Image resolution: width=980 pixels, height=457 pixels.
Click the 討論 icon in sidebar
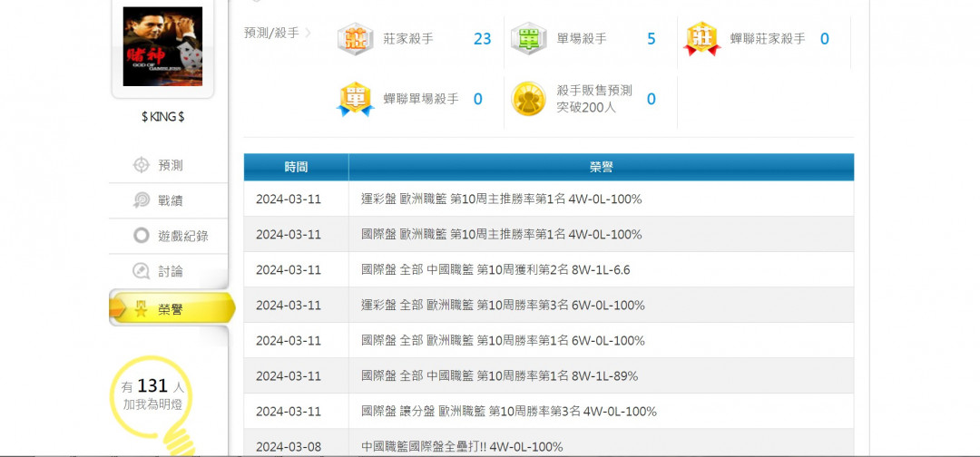142,271
